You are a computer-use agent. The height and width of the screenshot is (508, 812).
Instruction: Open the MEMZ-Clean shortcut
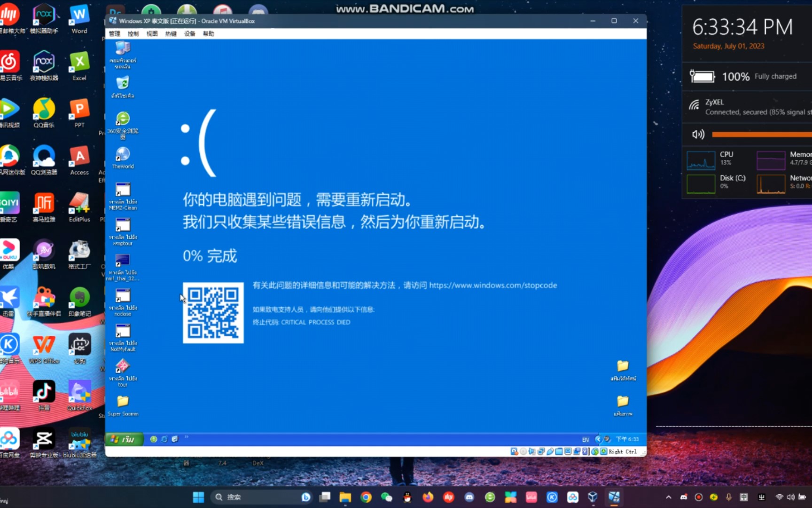(x=123, y=196)
